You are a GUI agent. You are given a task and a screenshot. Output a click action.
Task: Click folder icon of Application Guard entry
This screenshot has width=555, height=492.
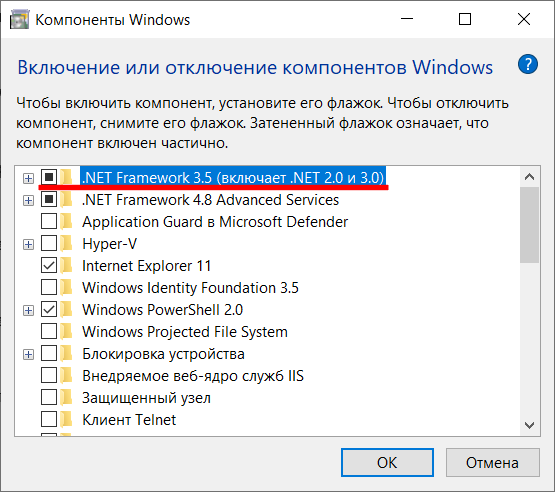pyautogui.click(x=66, y=222)
